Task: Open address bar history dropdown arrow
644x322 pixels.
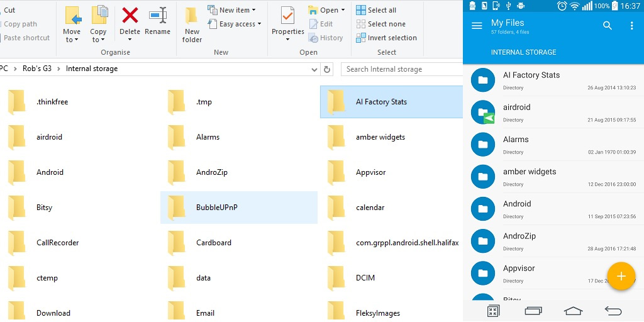Action: 314,69
